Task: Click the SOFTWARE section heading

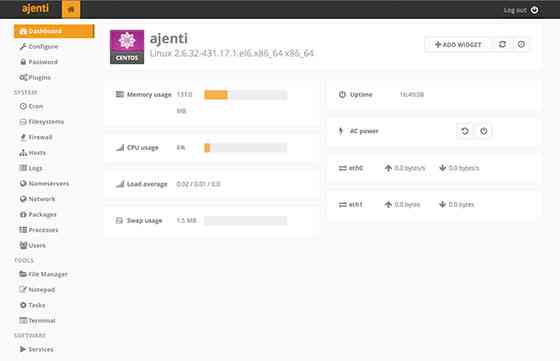Action: [x=30, y=335]
